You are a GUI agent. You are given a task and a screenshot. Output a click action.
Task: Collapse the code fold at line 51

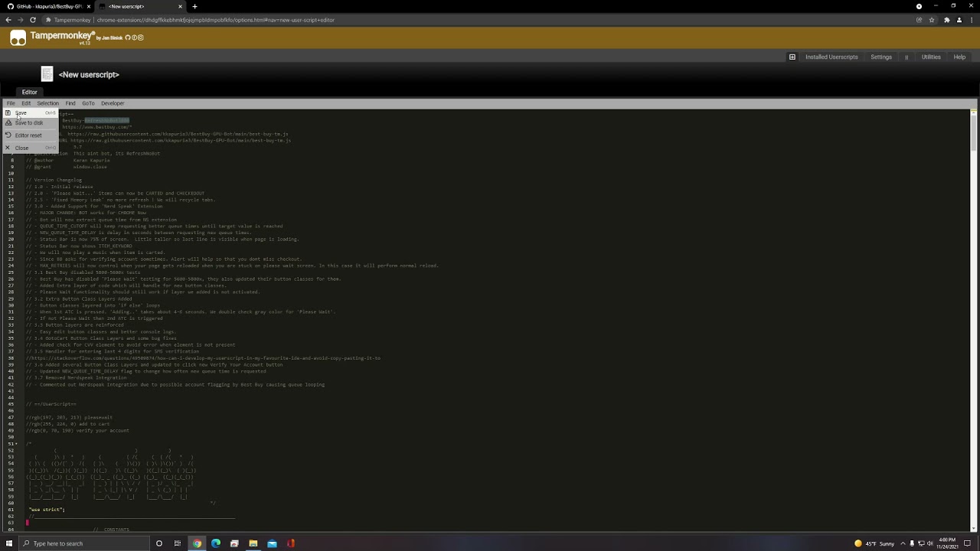click(x=17, y=444)
